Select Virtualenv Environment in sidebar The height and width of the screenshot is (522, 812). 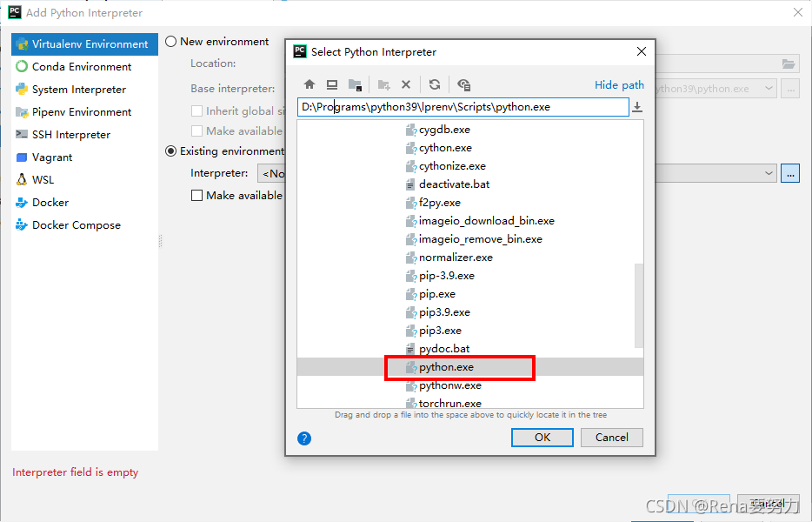coord(84,44)
